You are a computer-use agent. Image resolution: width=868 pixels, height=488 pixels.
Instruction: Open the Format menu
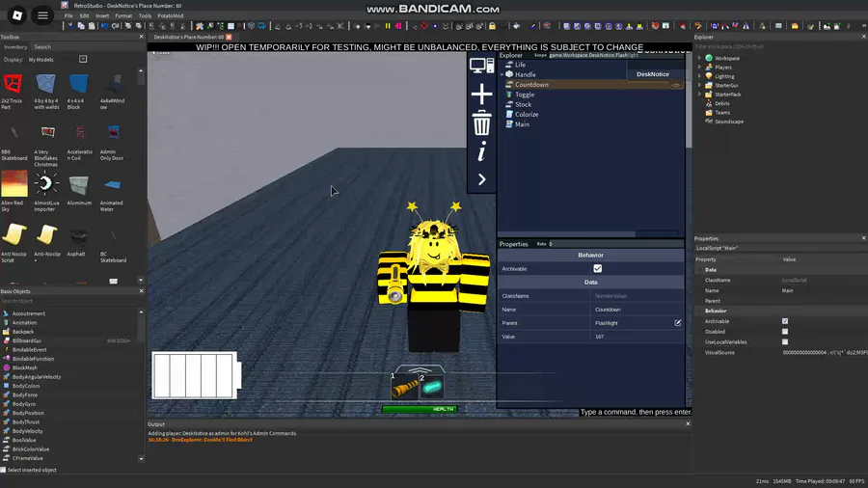(x=123, y=16)
